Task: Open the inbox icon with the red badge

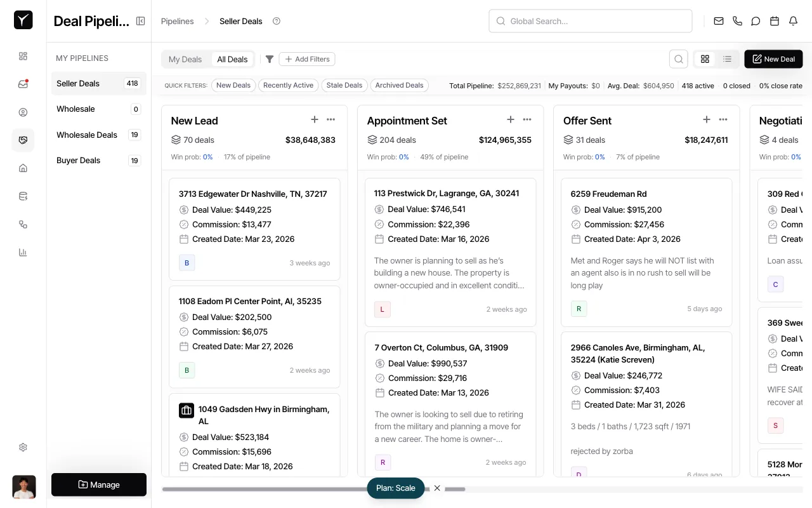Action: (x=23, y=84)
